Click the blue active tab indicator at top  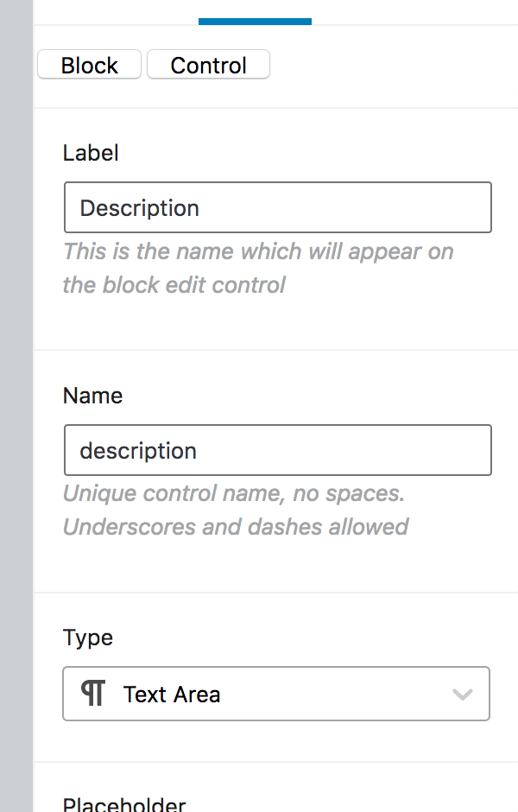256,22
